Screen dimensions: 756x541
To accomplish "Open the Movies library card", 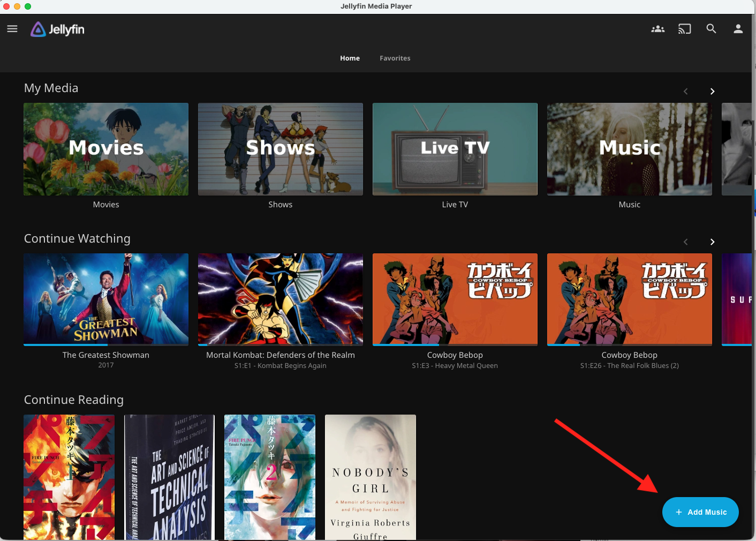I will click(x=106, y=149).
